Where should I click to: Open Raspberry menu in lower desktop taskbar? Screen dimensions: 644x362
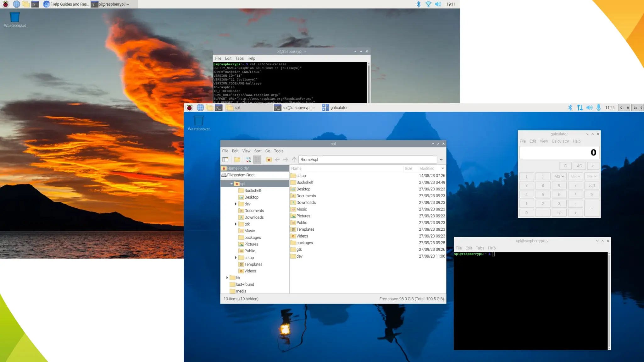(x=189, y=107)
